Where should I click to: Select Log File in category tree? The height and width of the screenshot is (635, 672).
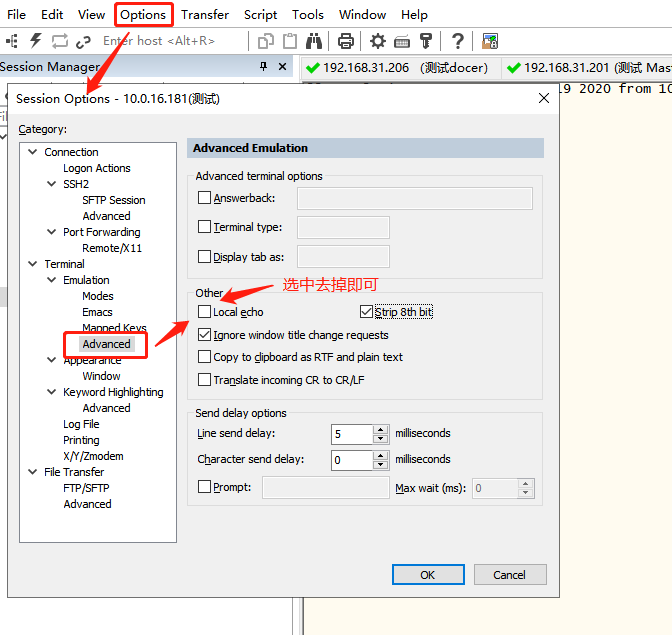81,424
